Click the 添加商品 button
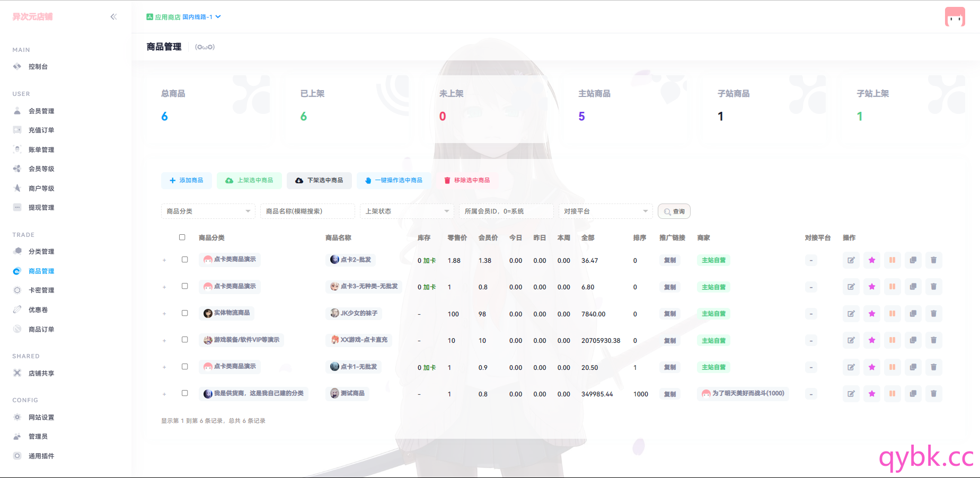Image resolution: width=980 pixels, height=478 pixels. click(x=186, y=181)
